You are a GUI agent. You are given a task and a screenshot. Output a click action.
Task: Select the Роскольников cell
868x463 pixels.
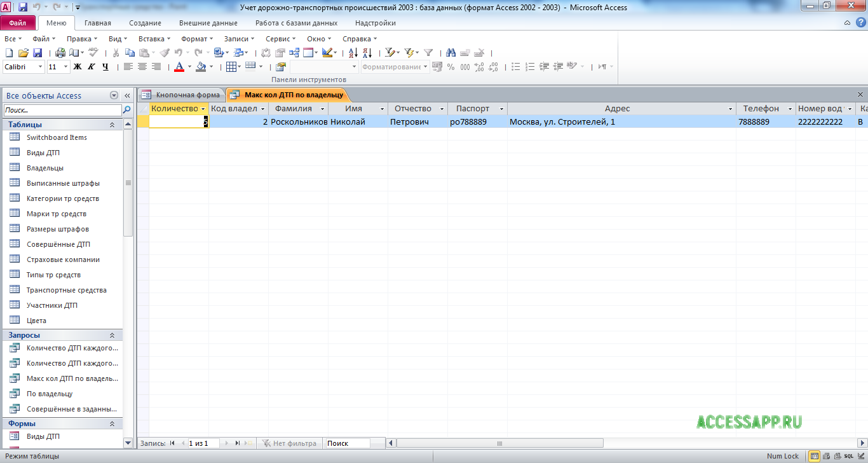[x=298, y=121]
